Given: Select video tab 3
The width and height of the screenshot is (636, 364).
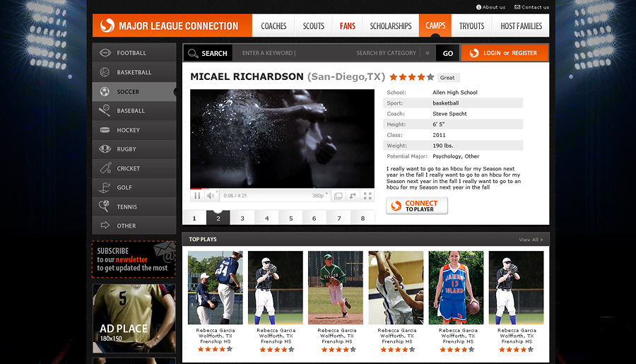Looking at the screenshot, I should [x=242, y=218].
